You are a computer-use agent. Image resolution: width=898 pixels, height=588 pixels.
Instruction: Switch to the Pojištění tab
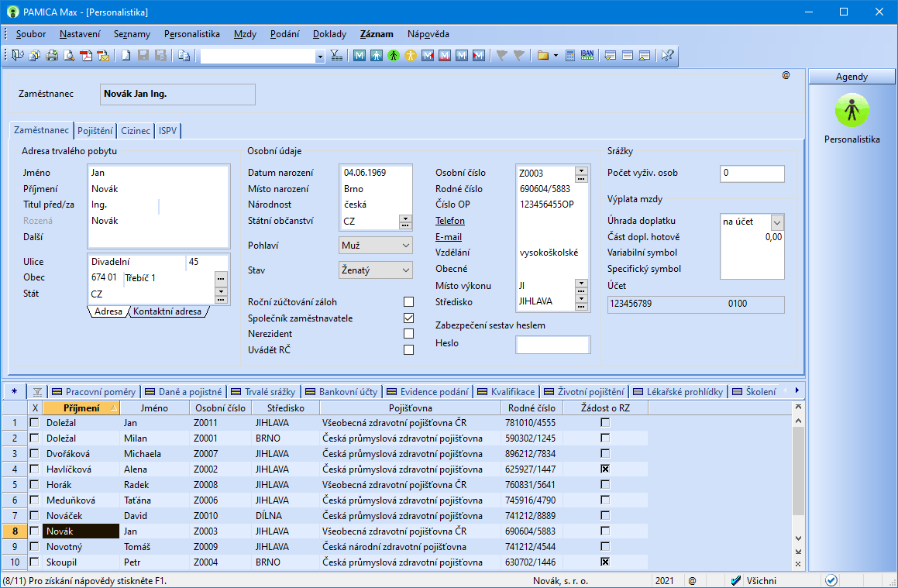click(x=95, y=131)
